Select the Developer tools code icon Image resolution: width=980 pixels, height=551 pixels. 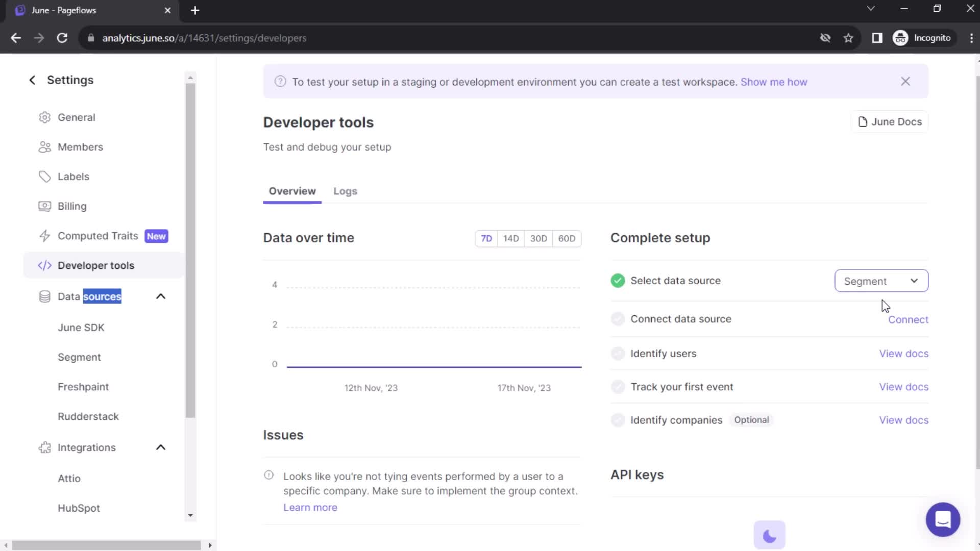point(45,265)
